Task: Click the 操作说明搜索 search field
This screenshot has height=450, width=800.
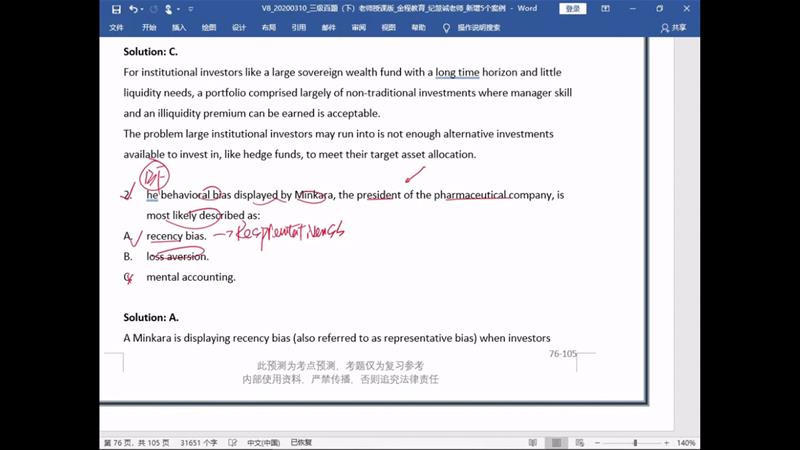Action: (x=479, y=28)
